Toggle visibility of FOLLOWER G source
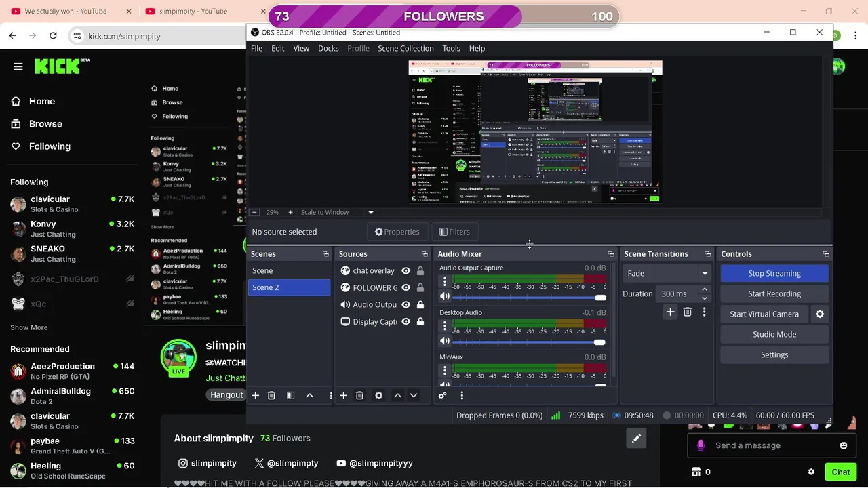868x488 pixels. pos(406,287)
